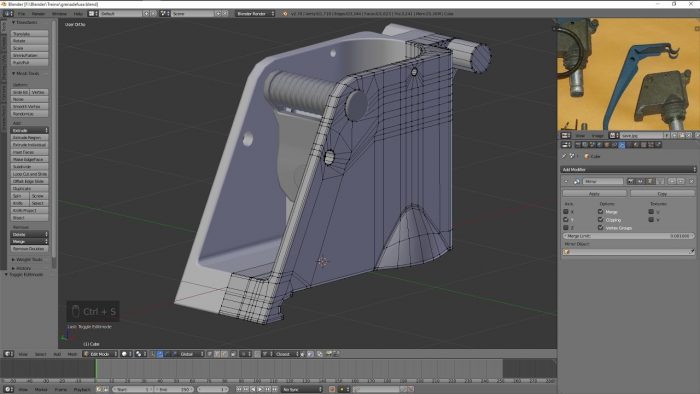Image resolution: width=700 pixels, height=394 pixels.
Task: Click Apply on the Mirror modifier
Action: [594, 194]
